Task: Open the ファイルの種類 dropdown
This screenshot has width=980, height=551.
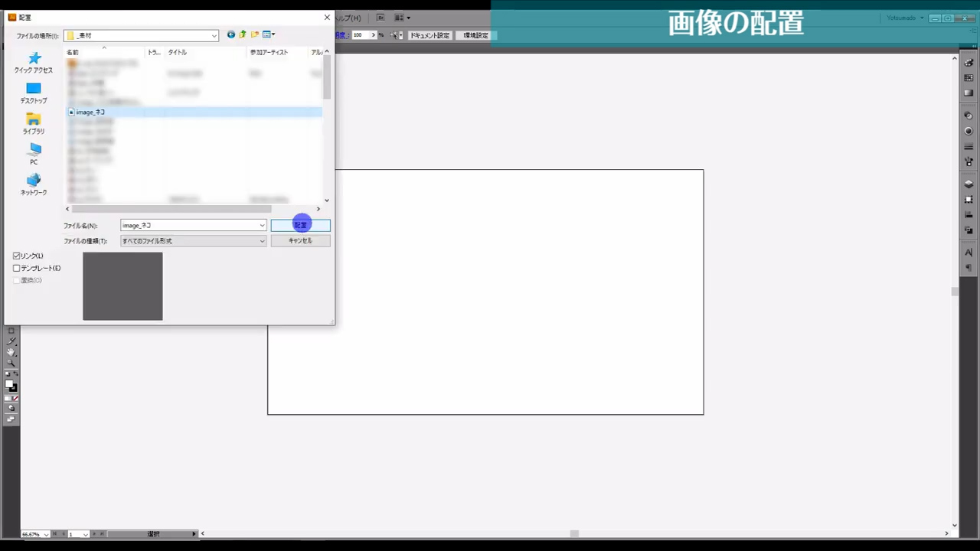Action: (261, 240)
